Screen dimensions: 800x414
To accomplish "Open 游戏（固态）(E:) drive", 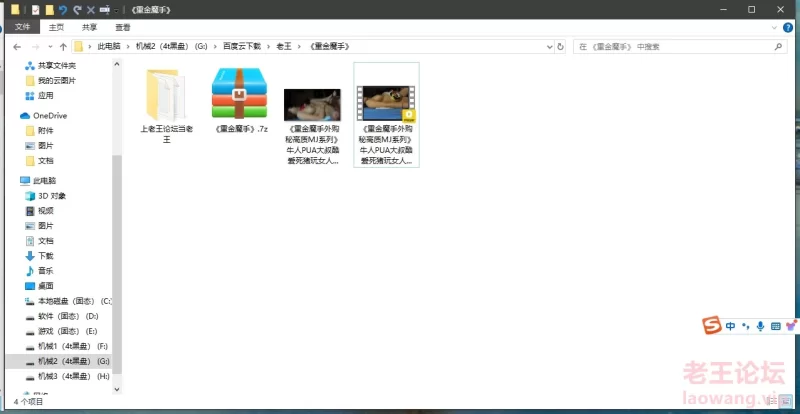I will coord(61,331).
